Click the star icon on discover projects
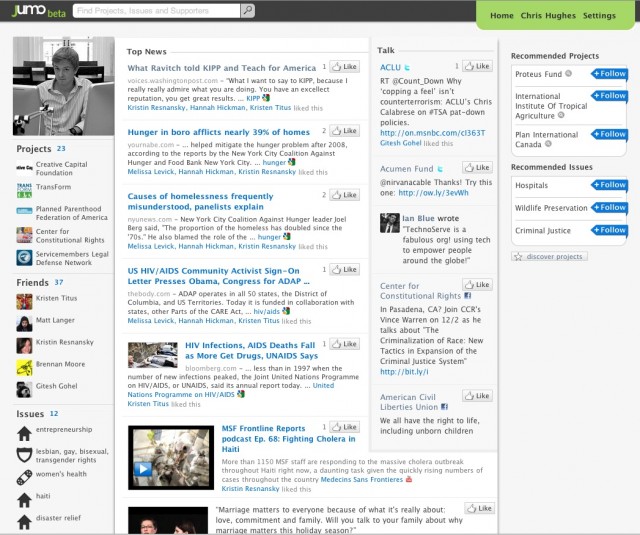Viewport: 640px width, 535px height. click(518, 257)
